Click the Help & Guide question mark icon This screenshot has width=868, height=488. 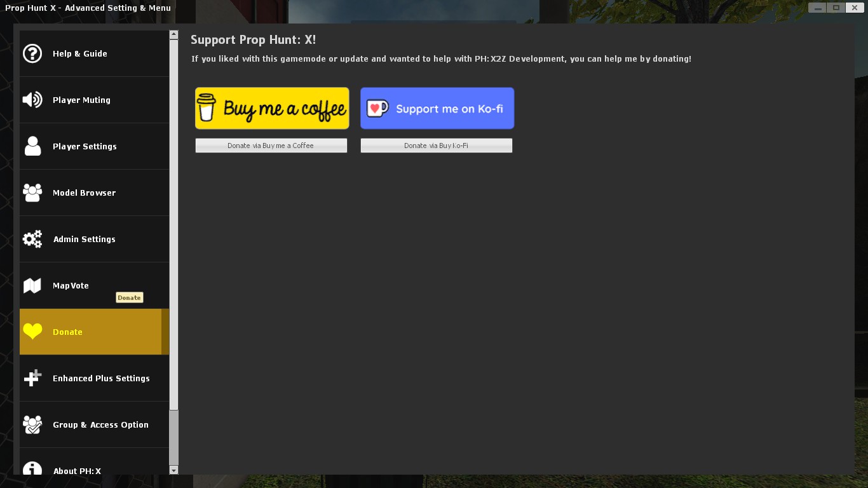[32, 53]
